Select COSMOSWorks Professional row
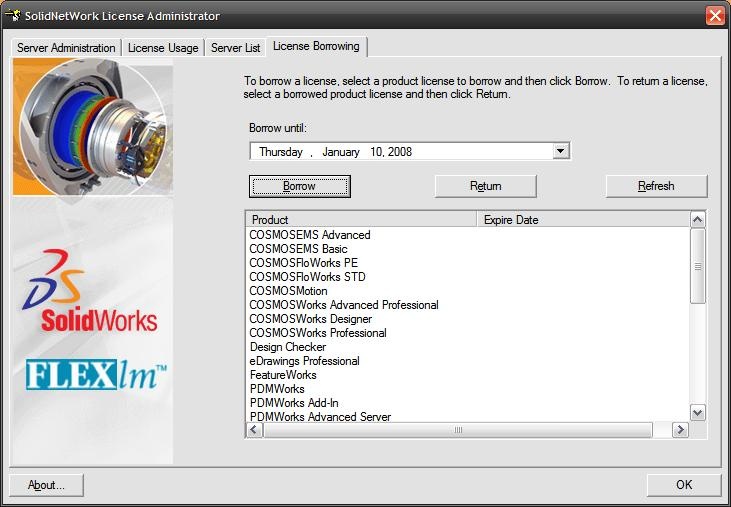Image resolution: width=731 pixels, height=507 pixels. click(318, 333)
